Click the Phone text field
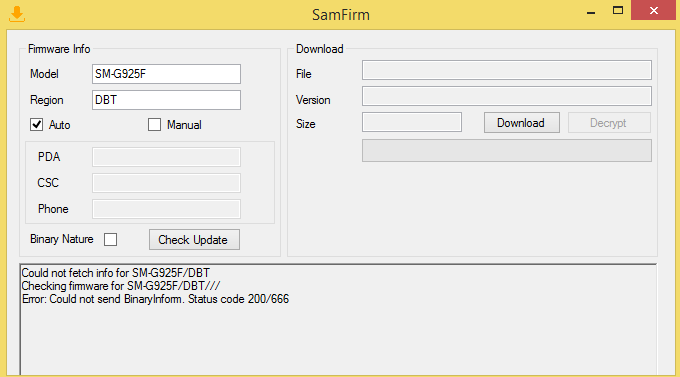 coord(166,209)
